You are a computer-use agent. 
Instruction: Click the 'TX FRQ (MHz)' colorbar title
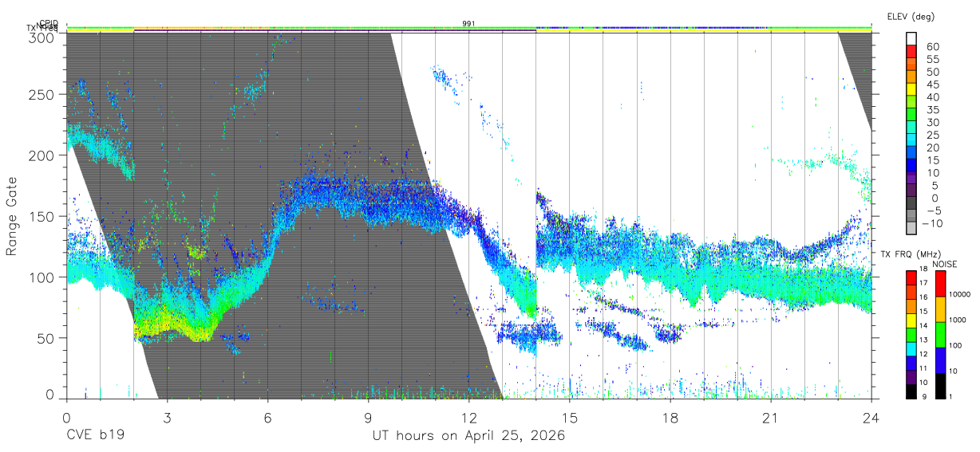click(x=909, y=254)
